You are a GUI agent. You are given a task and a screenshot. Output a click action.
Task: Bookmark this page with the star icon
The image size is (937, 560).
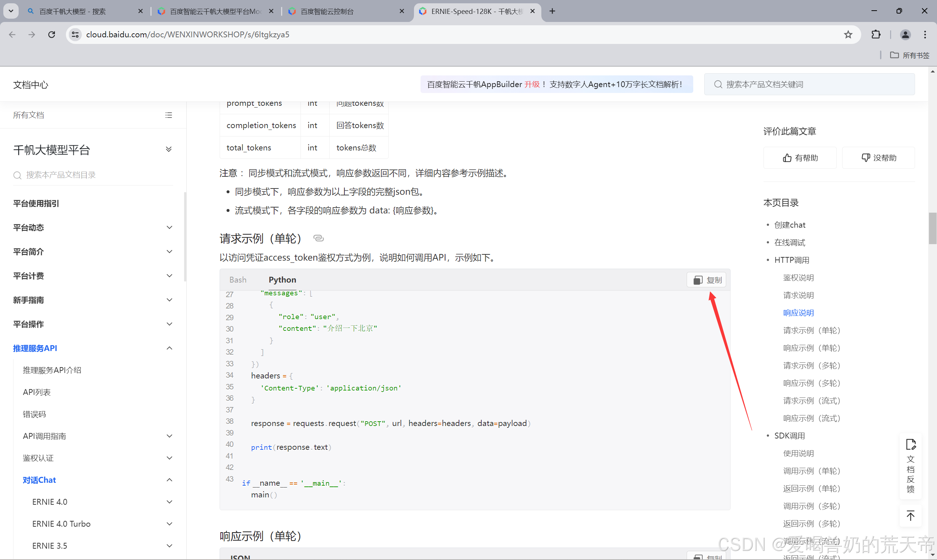(848, 34)
